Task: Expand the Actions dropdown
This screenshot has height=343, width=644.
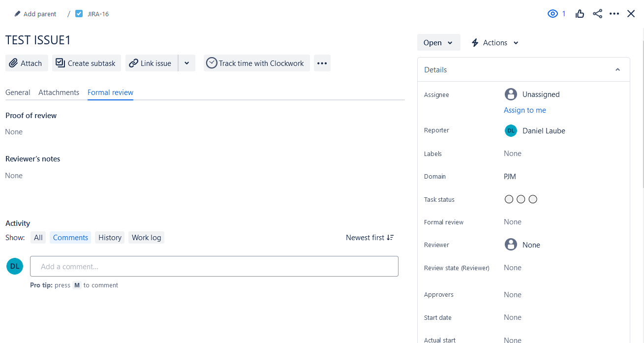Action: coord(494,42)
